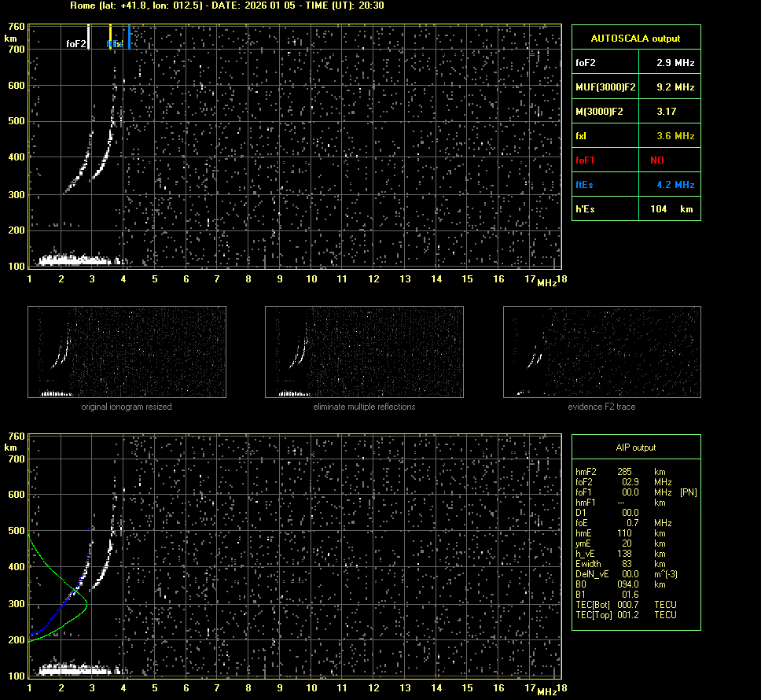Click the red foF1 NO entry
Image resolution: width=761 pixels, height=700 pixels.
pyautogui.click(x=657, y=160)
